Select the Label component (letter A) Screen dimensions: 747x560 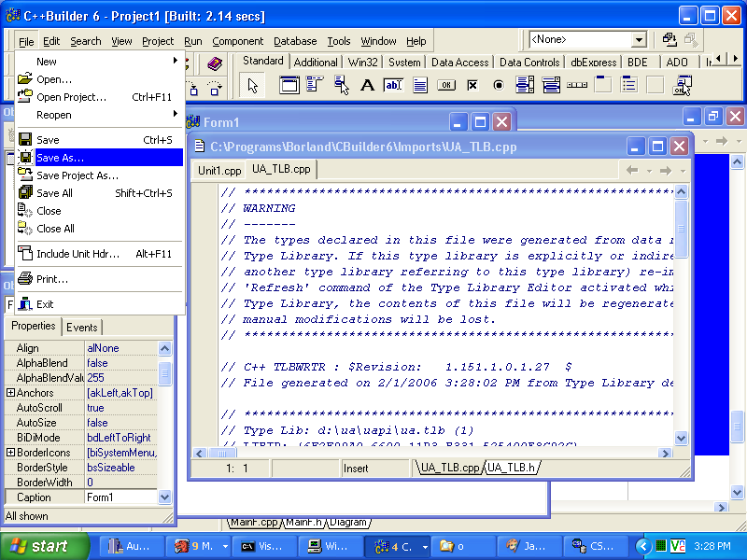click(367, 85)
